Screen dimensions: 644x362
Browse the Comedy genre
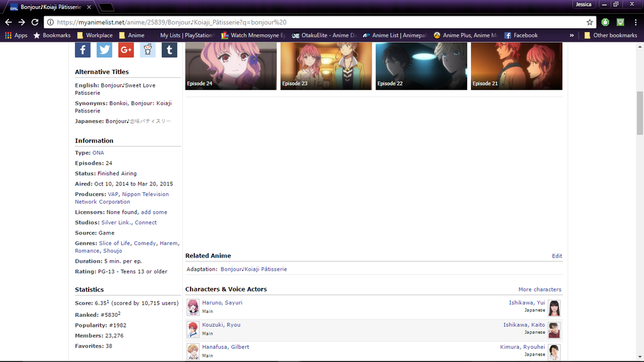coord(145,243)
